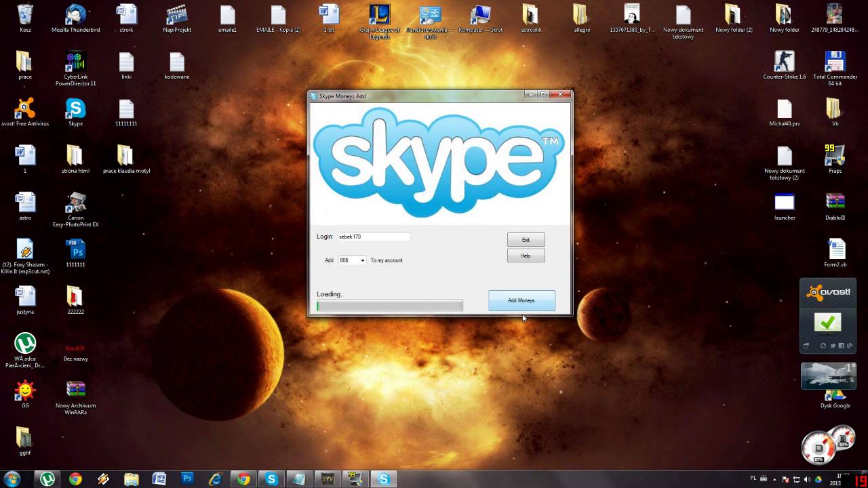The height and width of the screenshot is (488, 868).
Task: Open Microsoft Word from the taskbar
Action: [159, 479]
